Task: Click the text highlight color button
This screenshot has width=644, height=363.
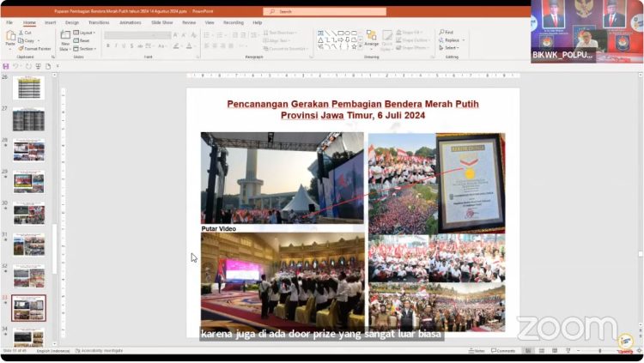Action: tap(176, 46)
